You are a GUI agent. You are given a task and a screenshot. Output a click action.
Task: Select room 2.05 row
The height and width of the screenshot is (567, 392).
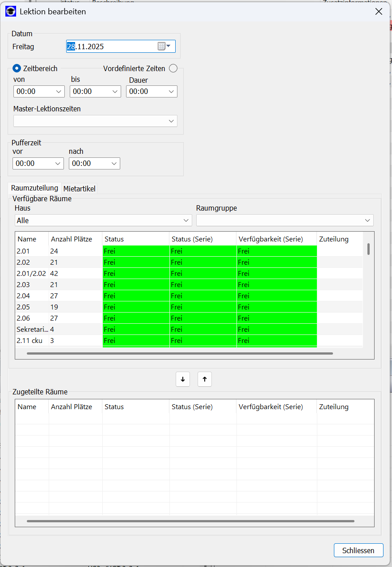tap(189, 307)
